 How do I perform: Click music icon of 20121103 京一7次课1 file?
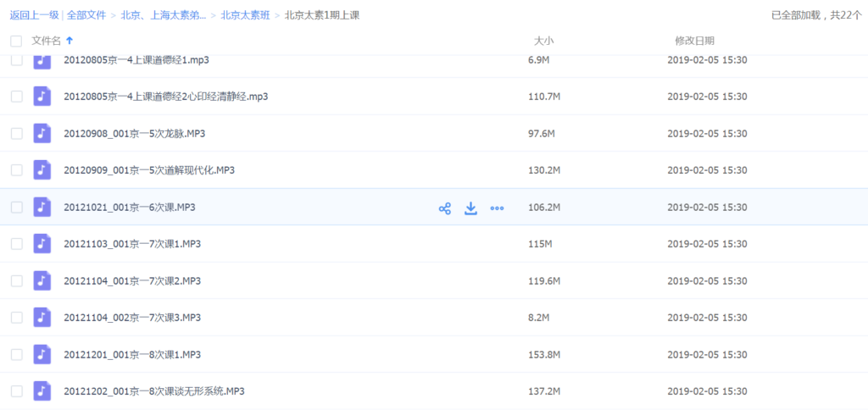point(42,244)
